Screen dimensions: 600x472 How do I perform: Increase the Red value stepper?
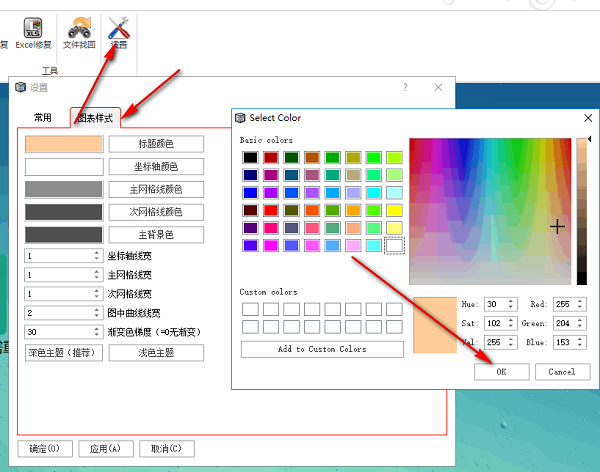(x=580, y=301)
